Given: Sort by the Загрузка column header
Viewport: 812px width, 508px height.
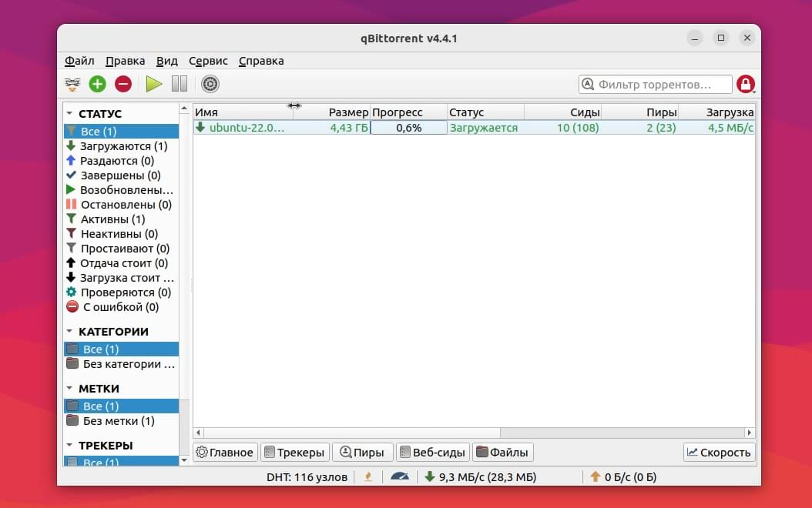Looking at the screenshot, I should click(x=716, y=112).
